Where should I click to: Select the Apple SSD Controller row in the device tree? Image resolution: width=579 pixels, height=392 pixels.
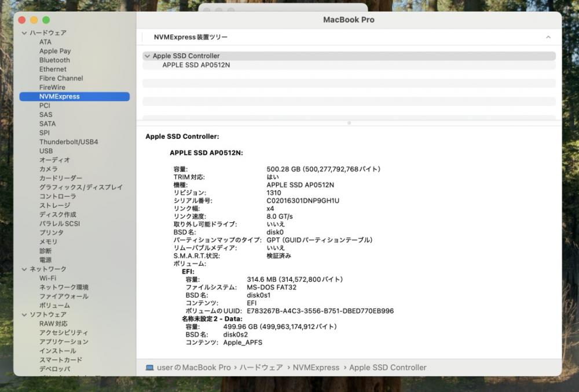coord(349,56)
